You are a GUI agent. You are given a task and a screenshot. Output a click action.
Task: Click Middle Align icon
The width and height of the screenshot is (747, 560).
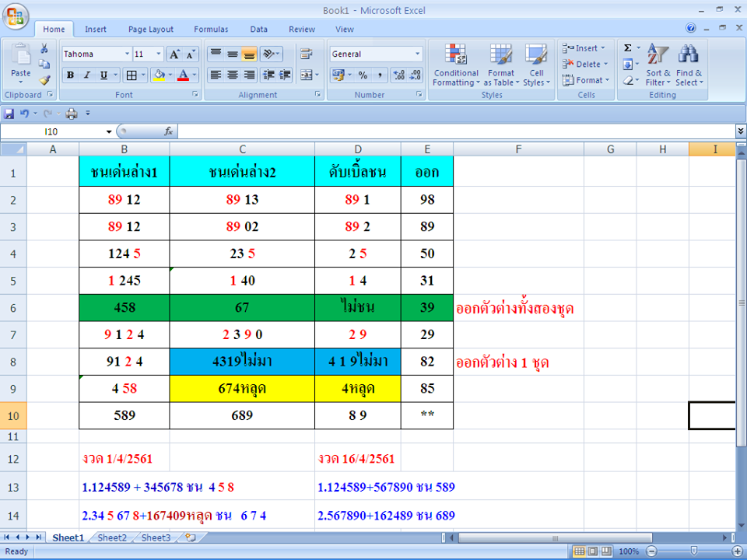point(233,54)
